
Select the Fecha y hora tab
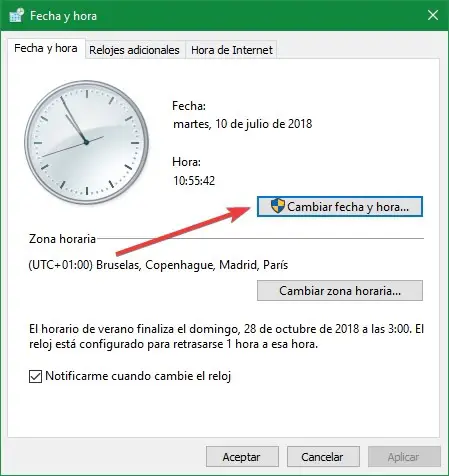46,48
